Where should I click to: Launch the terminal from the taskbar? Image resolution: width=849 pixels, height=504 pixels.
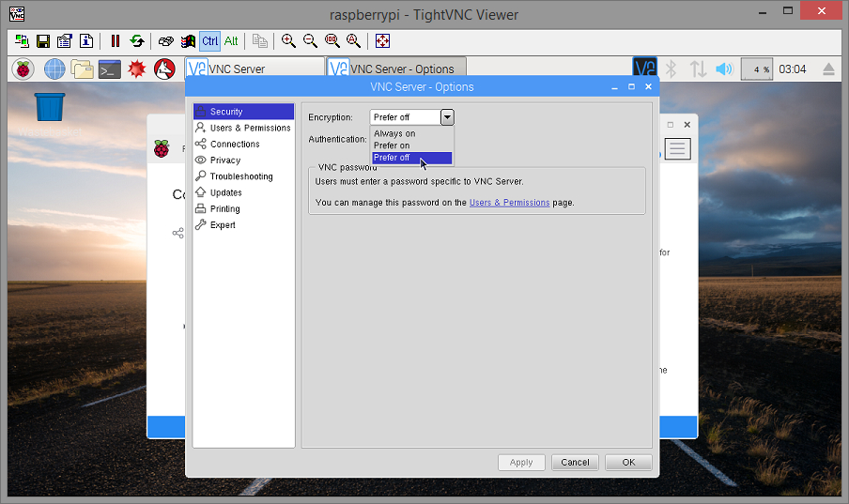(x=109, y=69)
